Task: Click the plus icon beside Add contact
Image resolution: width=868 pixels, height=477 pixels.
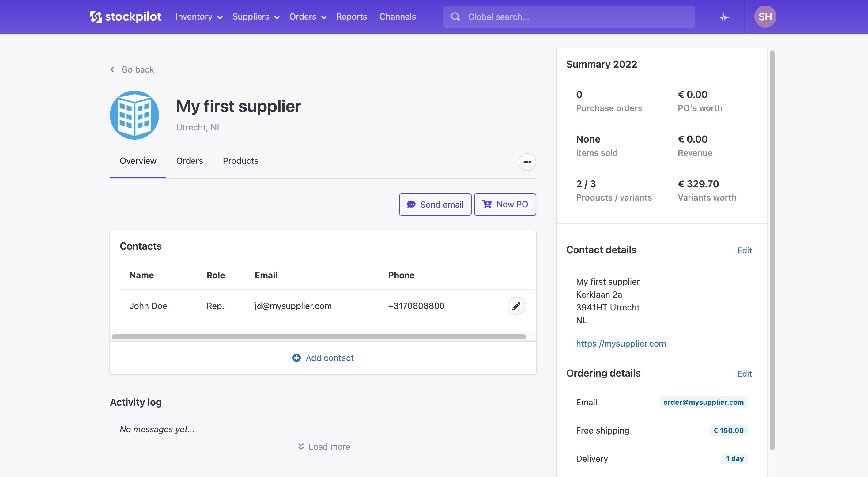Action: [x=296, y=358]
